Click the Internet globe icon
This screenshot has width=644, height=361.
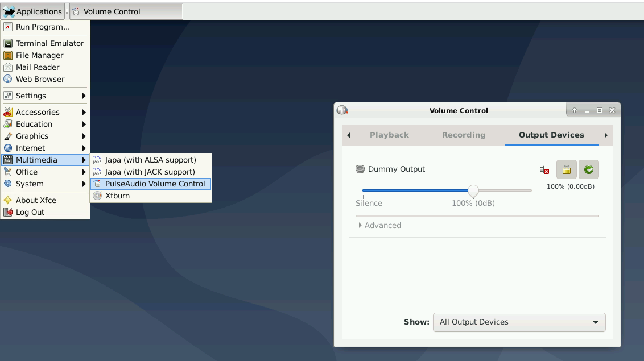point(8,148)
